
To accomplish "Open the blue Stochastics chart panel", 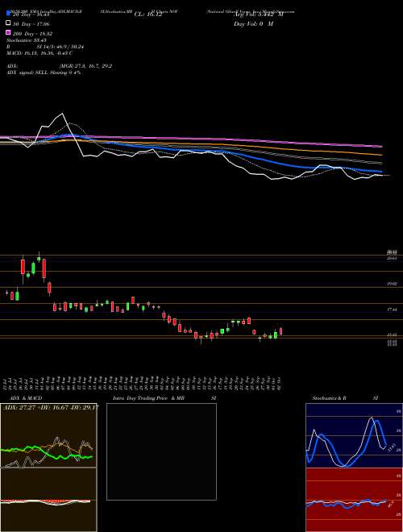I will click(x=354, y=435).
